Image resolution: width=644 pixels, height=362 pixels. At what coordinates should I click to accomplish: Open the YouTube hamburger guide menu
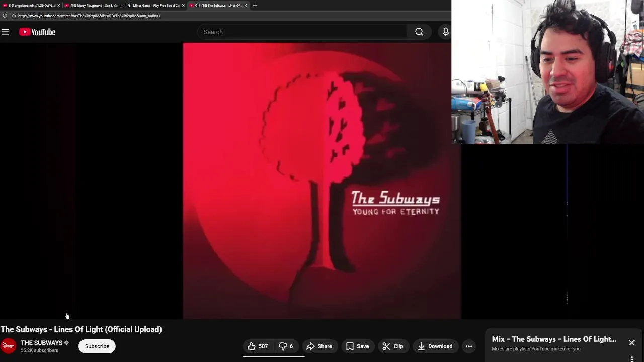pos(5,32)
